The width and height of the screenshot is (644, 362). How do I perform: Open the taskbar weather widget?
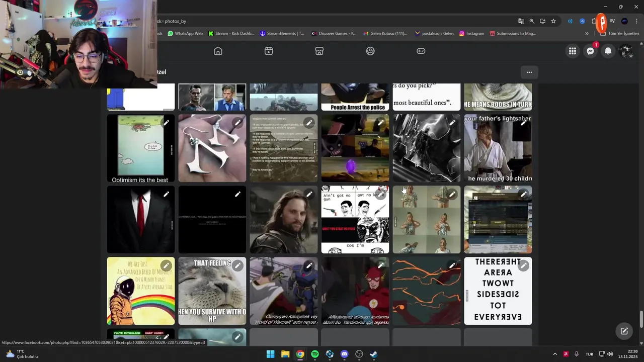pos(21,354)
